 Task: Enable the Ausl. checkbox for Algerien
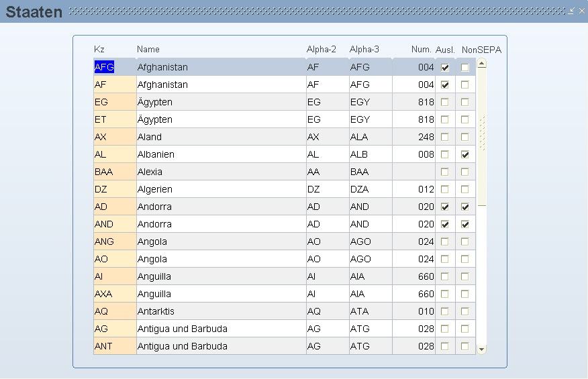pos(445,190)
